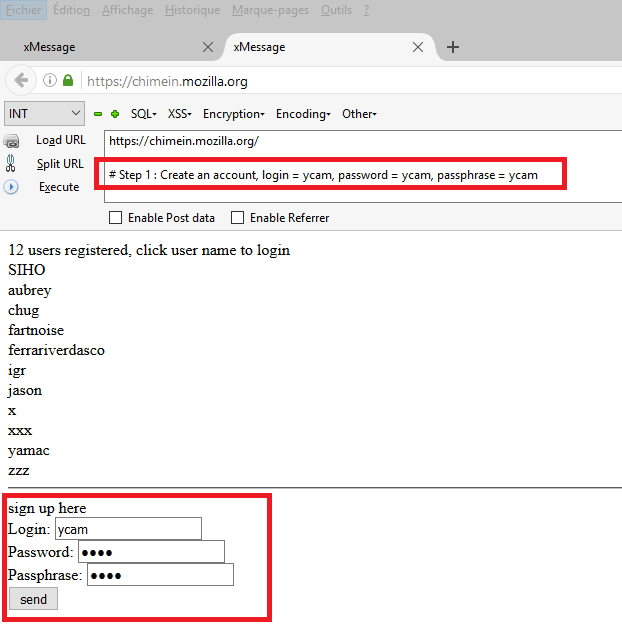Click user name xxx

pyautogui.click(x=20, y=431)
